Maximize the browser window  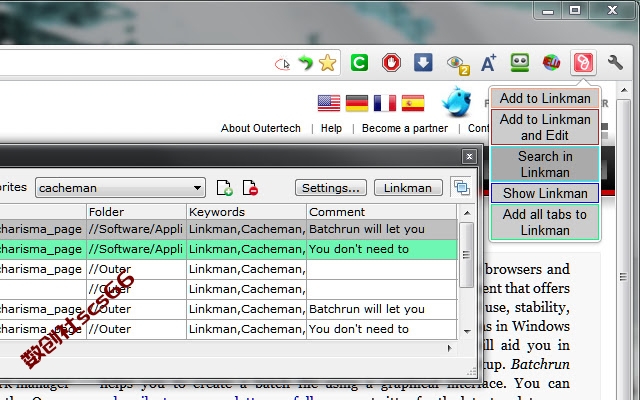coord(575,10)
